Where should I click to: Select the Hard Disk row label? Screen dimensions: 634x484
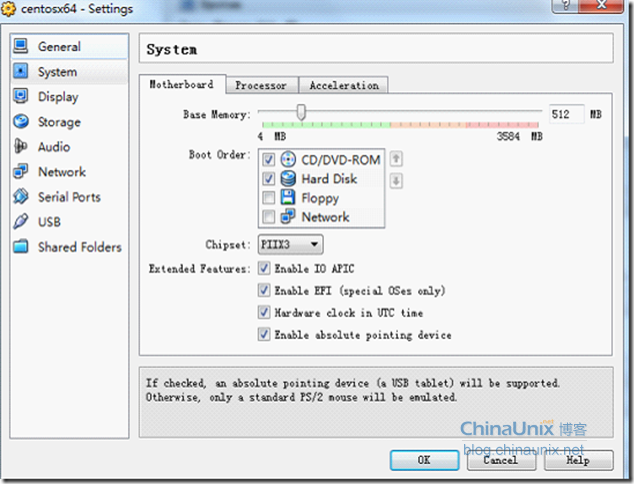click(x=329, y=179)
